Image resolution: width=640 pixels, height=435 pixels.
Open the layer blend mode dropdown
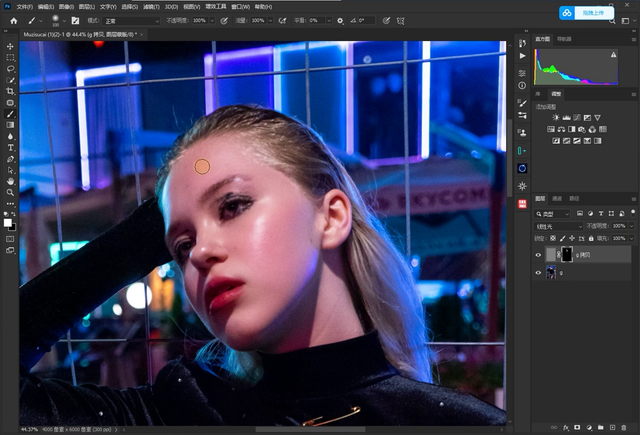556,226
